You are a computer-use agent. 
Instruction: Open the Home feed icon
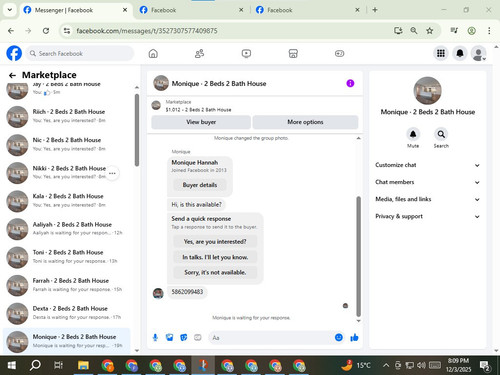tap(153, 53)
